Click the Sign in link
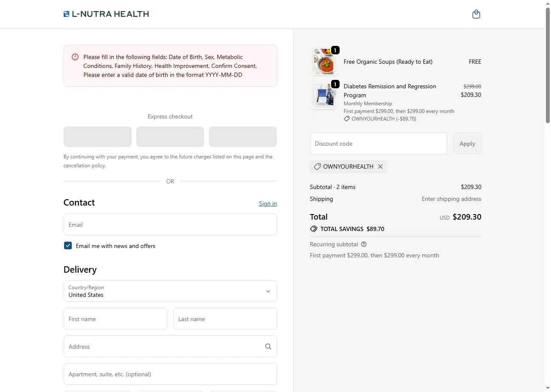The height and width of the screenshot is (392, 551). click(x=268, y=203)
